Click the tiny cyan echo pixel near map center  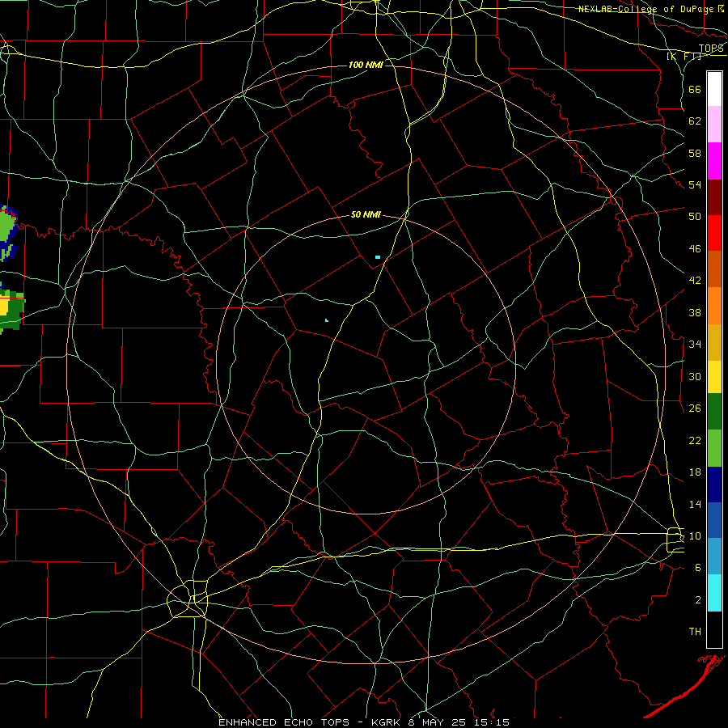pos(327,320)
